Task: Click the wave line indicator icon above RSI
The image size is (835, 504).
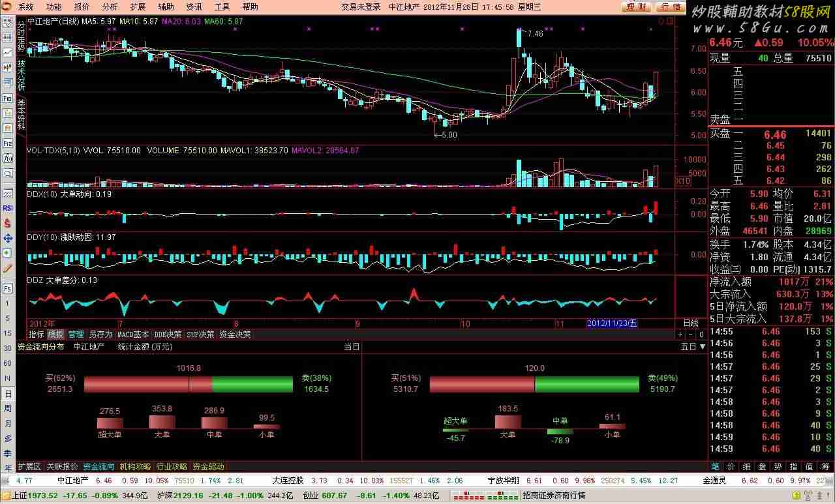Action: coord(8,194)
